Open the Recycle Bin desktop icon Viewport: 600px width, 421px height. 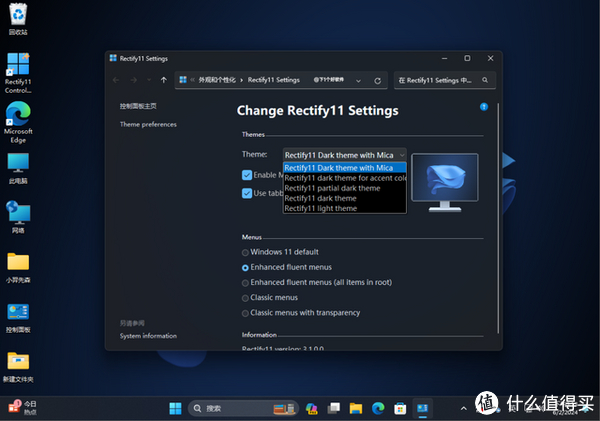click(x=18, y=19)
